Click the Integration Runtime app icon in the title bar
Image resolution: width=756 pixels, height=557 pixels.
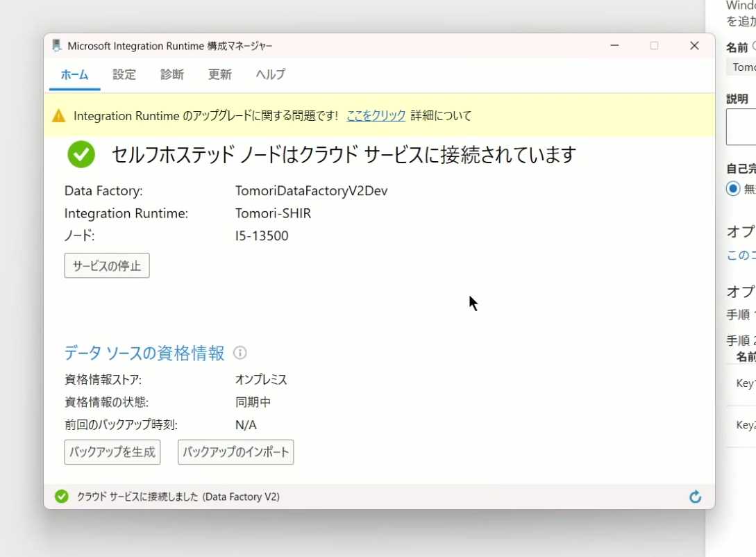57,46
